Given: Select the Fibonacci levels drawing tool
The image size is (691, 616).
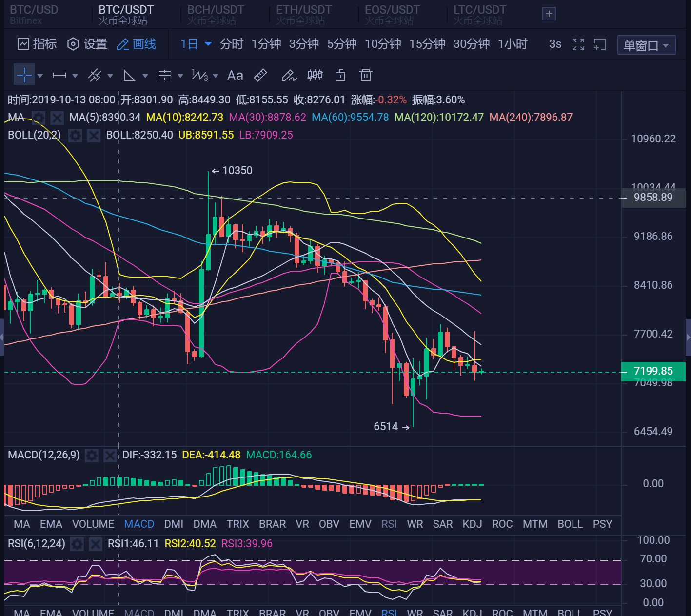Looking at the screenshot, I should point(165,76).
